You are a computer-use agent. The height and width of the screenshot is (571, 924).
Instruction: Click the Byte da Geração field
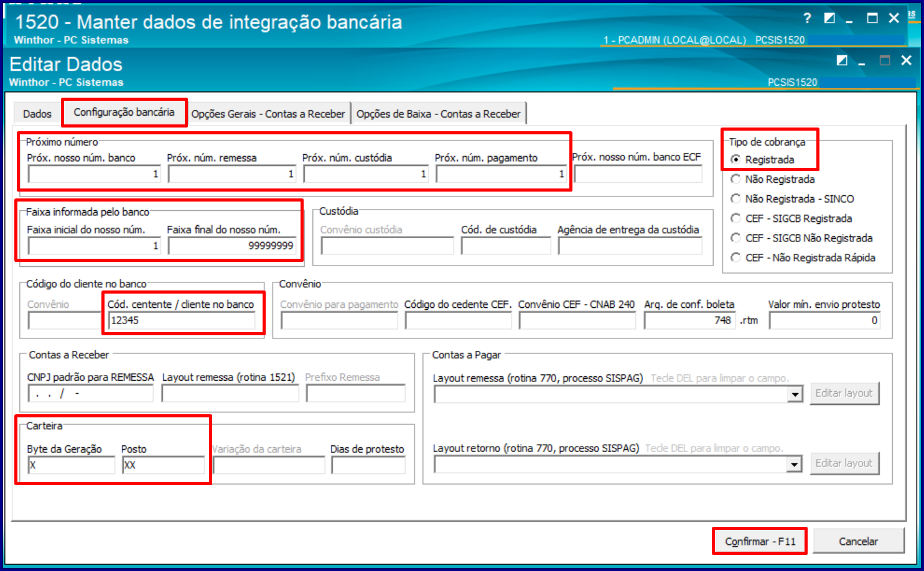pyautogui.click(x=72, y=465)
